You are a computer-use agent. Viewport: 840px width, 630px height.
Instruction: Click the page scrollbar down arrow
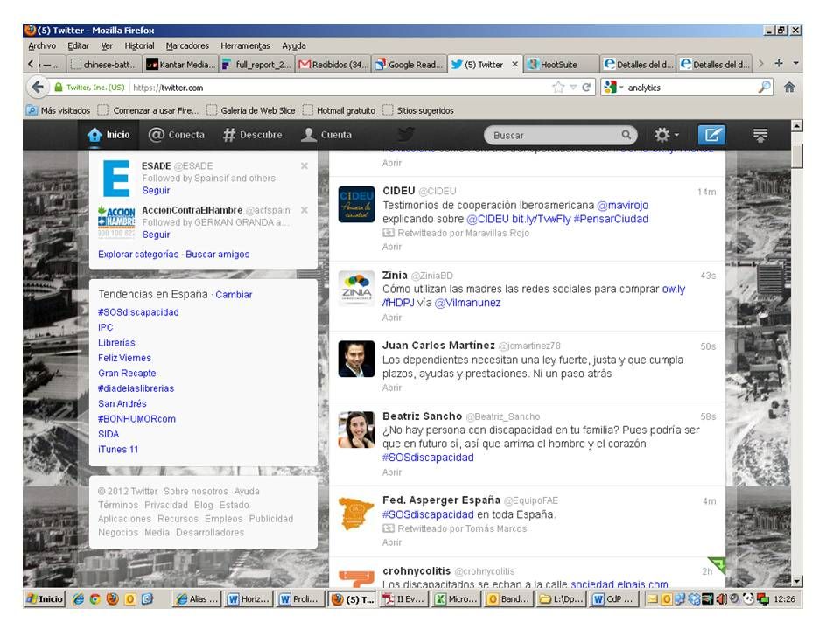click(x=796, y=582)
